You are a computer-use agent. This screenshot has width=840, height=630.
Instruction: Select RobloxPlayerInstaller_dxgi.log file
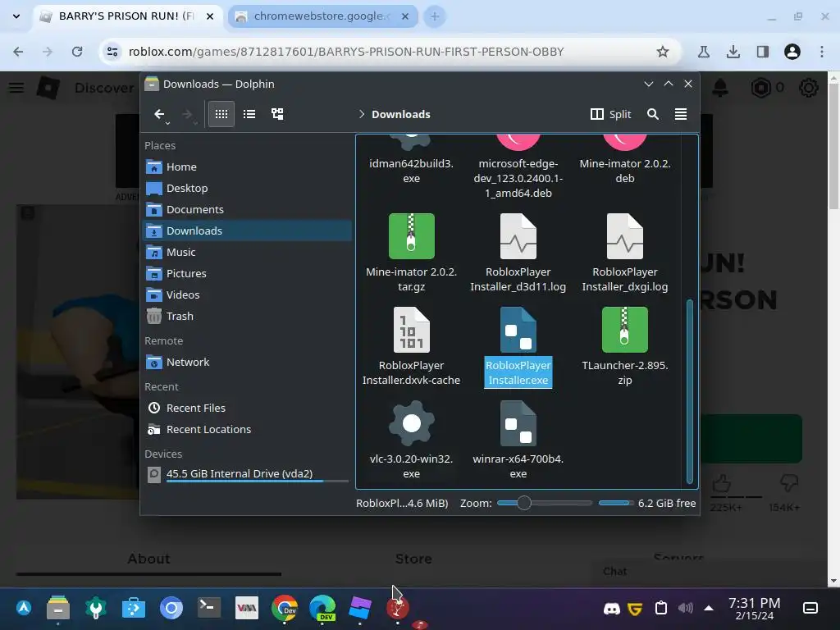click(624, 253)
